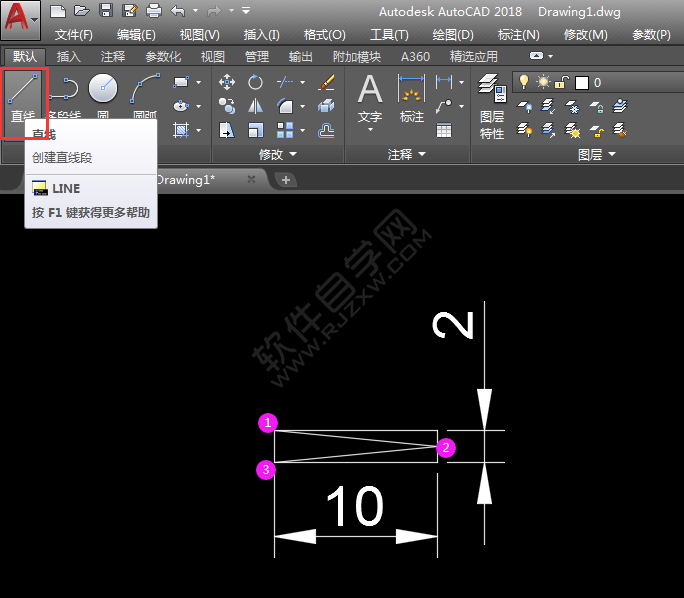Select the Mirror tool icon

[x=256, y=106]
